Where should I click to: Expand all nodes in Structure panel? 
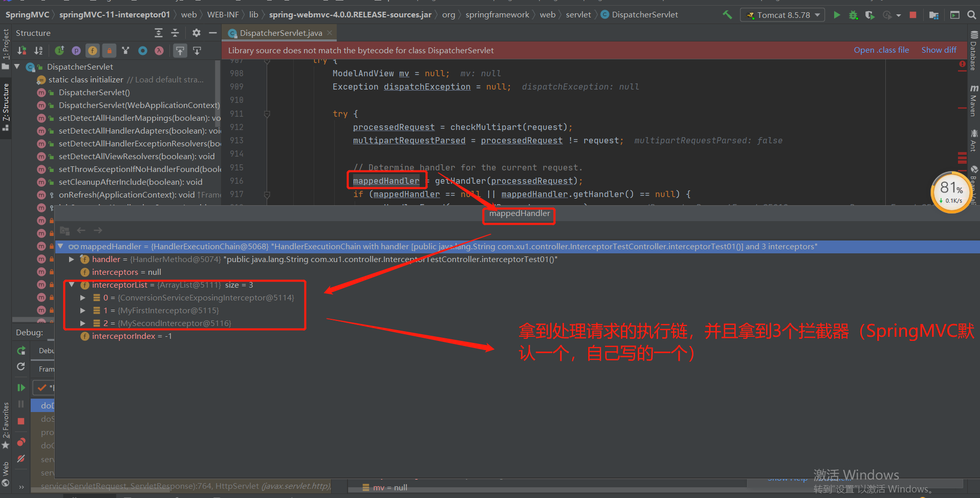[159, 33]
